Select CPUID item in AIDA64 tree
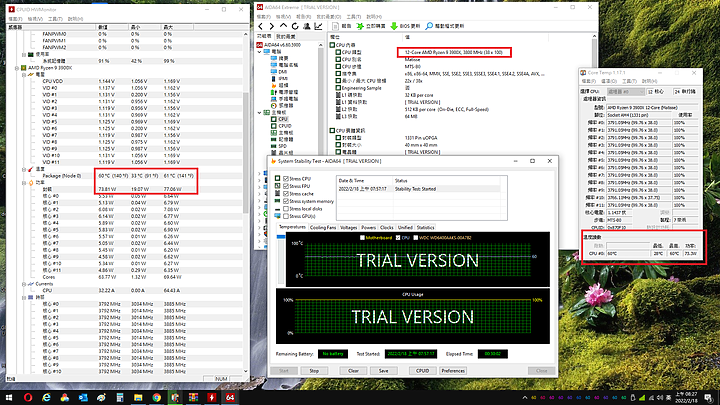 (x=285, y=126)
